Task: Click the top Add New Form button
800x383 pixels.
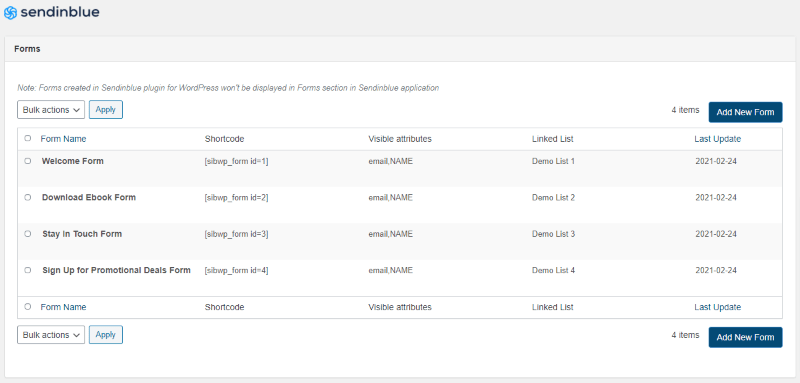Action: click(x=745, y=112)
